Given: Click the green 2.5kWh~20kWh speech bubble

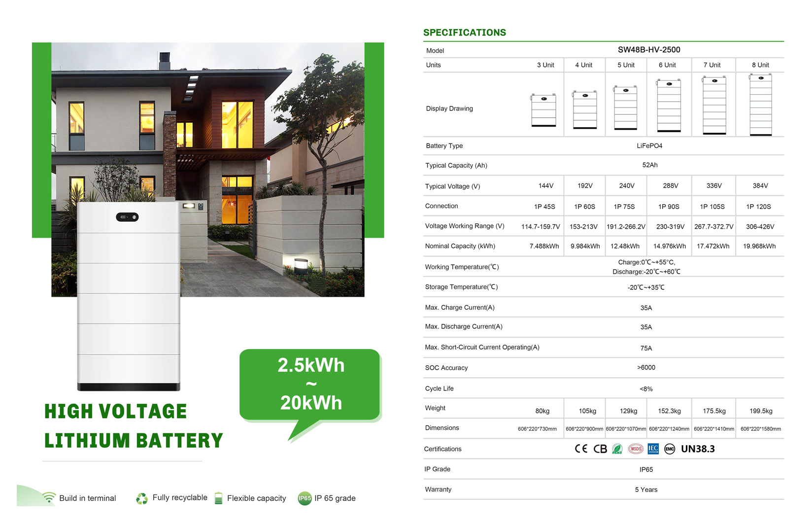Looking at the screenshot, I should pos(310,385).
